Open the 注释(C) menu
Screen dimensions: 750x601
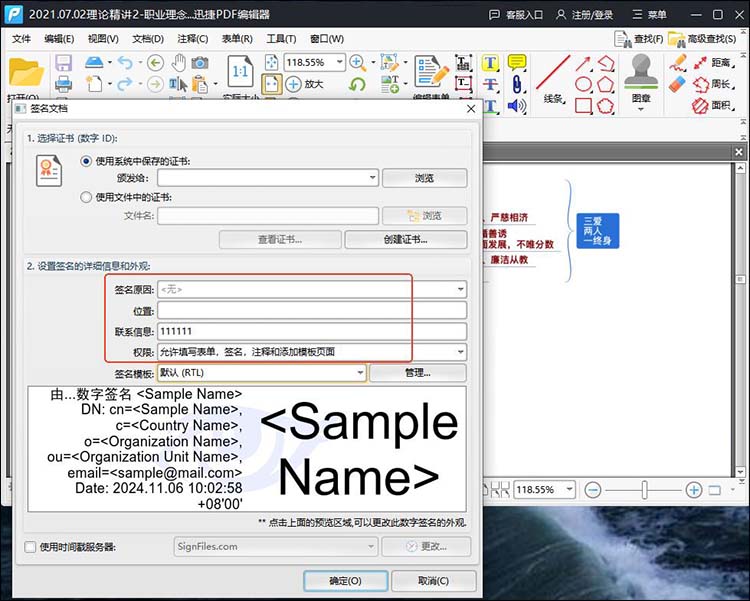pyautogui.click(x=193, y=39)
